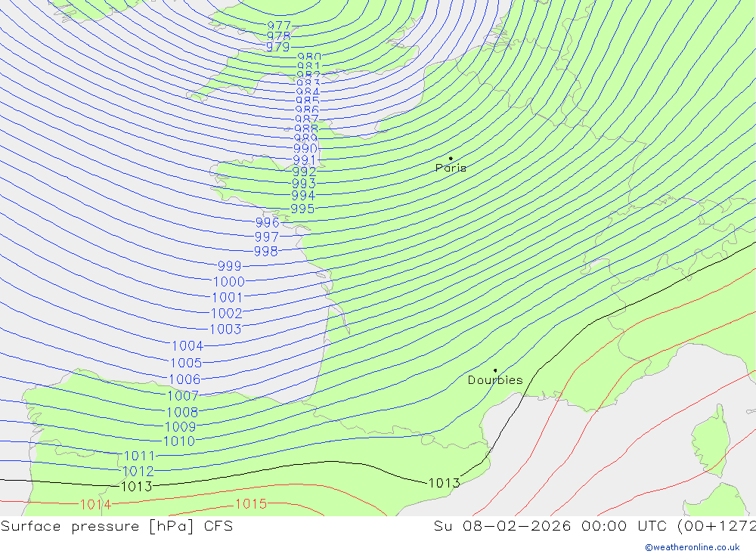Select the 1000 isobar label
This screenshot has width=756, height=554.
tap(229, 282)
